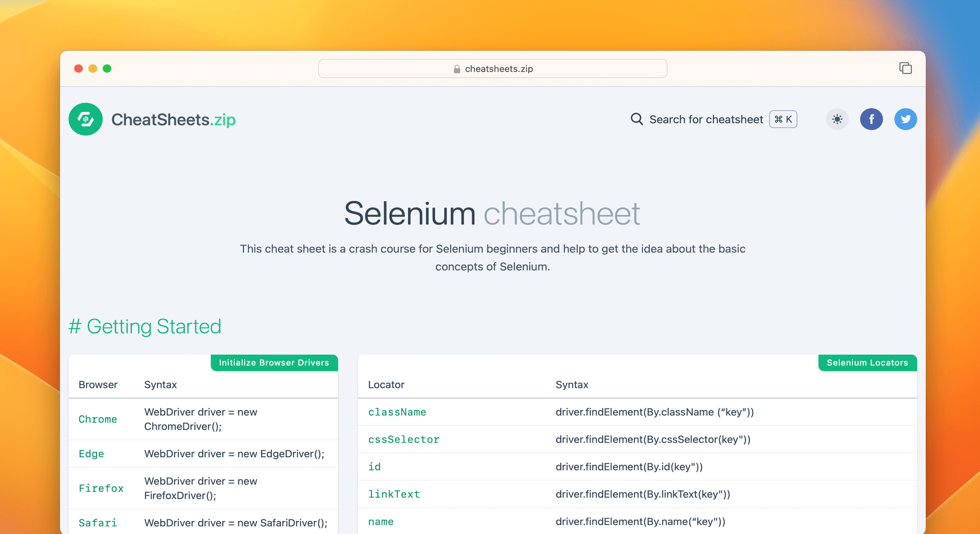980x534 pixels.
Task: Select the linkText locator entry
Action: (x=394, y=494)
